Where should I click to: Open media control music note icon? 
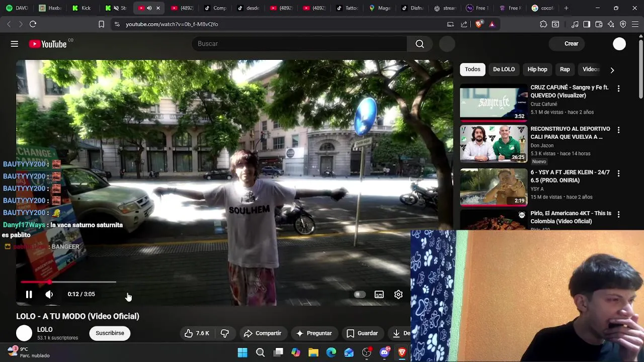click(x=575, y=24)
